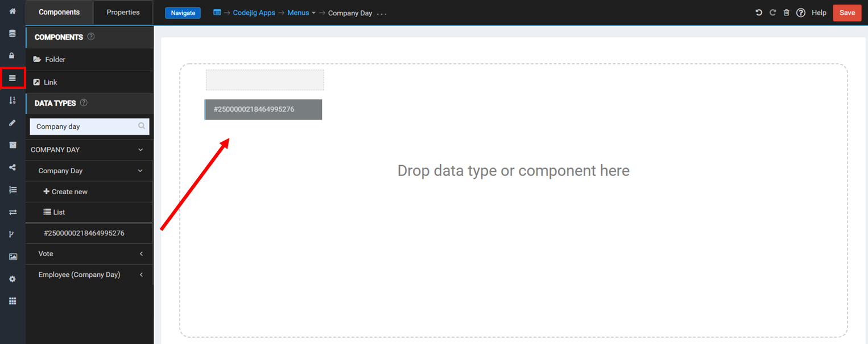Image resolution: width=868 pixels, height=344 pixels.
Task: Open the Codejig Apps breadcrumb link
Action: tap(254, 13)
